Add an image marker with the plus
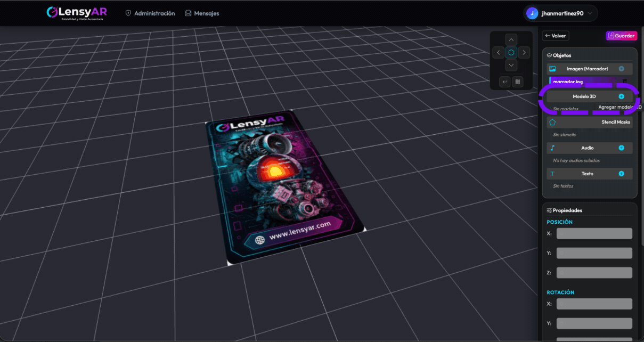The image size is (644, 342). (x=621, y=69)
